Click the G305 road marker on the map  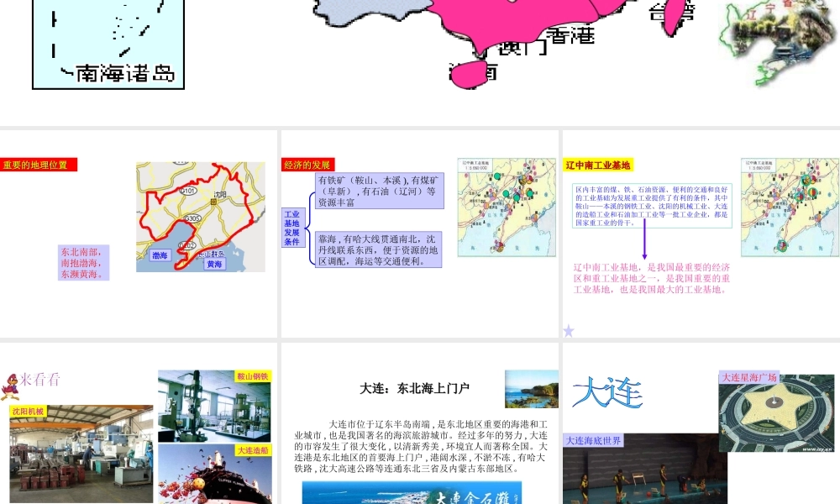[192, 218]
